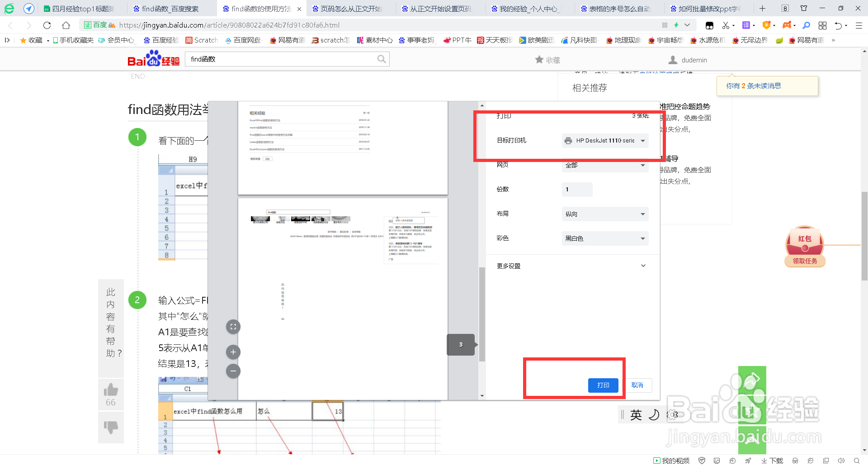Open the 彩色 color dropdown showing 黑白色
Viewport: 868px width, 466px height.
click(x=605, y=238)
